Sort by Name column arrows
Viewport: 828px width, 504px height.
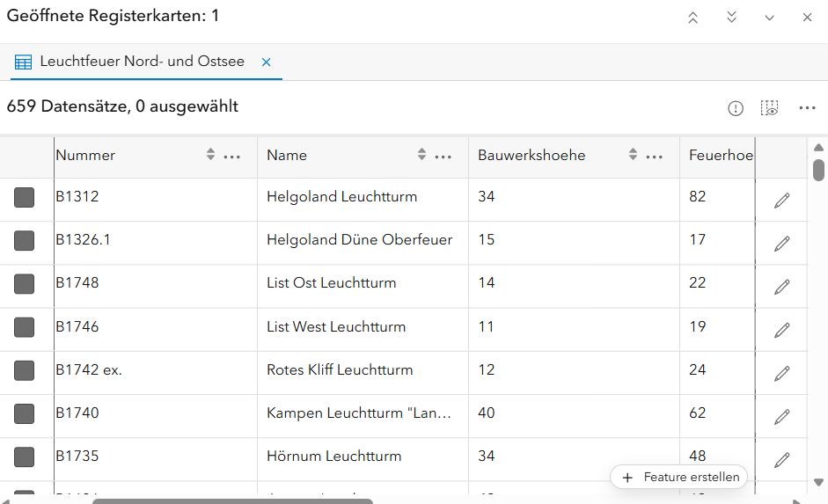422,154
